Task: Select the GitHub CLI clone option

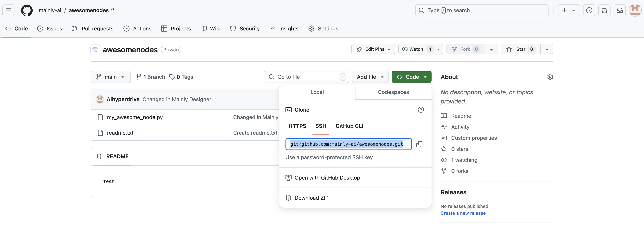Action: [x=349, y=126]
